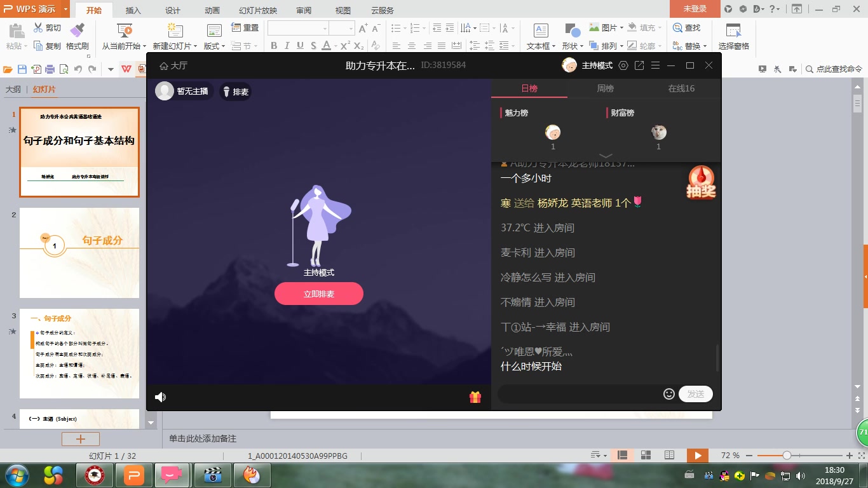Click the 重置 reset slide button

pyautogui.click(x=245, y=28)
